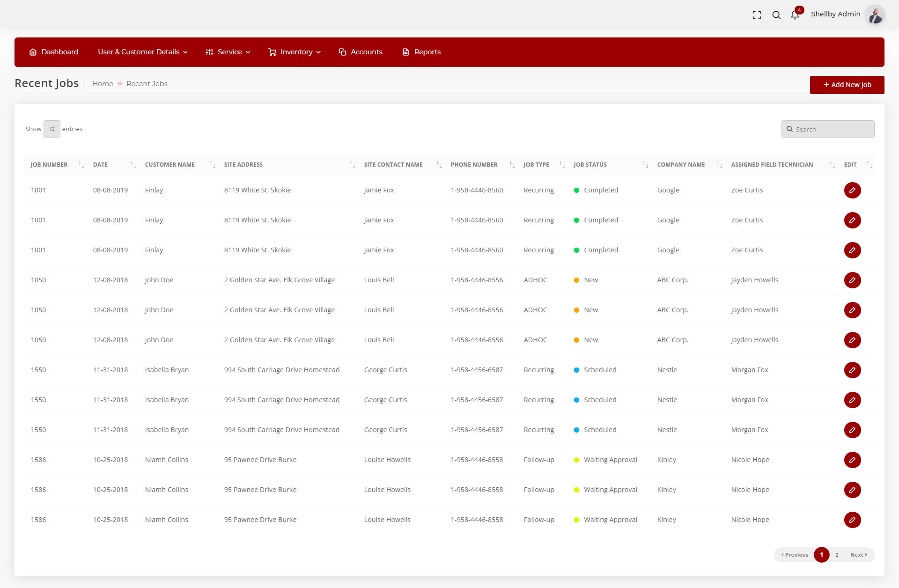Select pagination page 1
The width and height of the screenshot is (899, 588).
821,555
